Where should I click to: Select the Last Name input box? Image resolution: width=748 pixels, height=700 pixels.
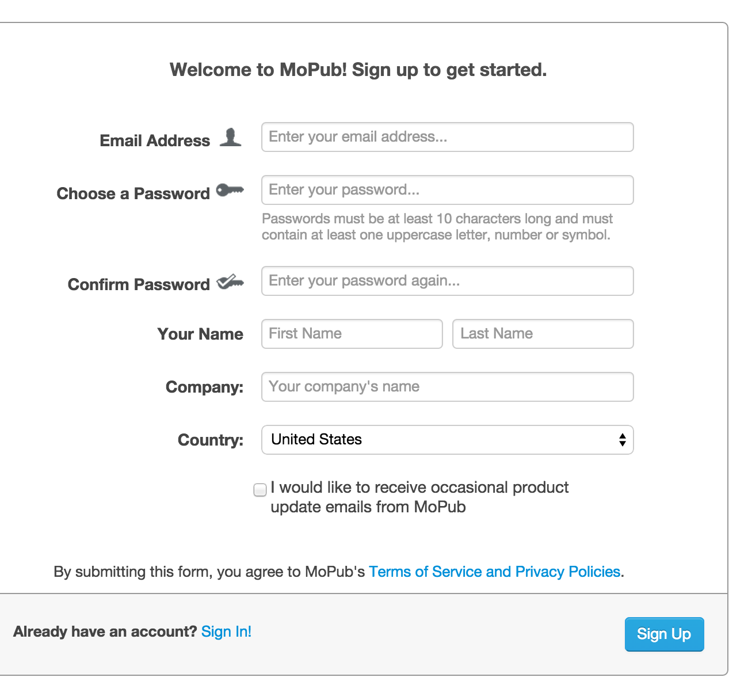tap(543, 334)
